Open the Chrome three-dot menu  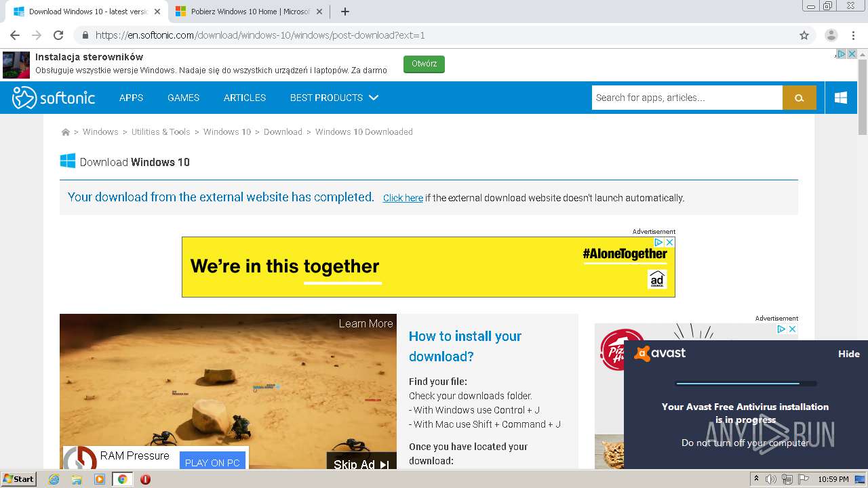pyautogui.click(x=852, y=35)
